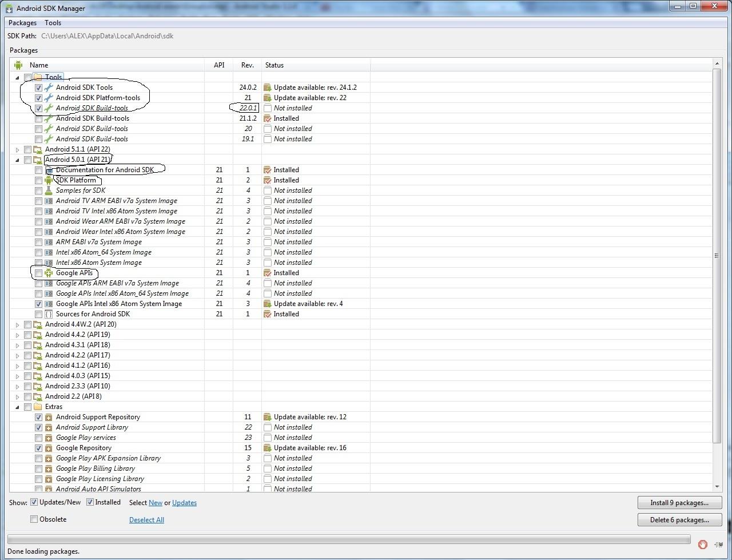Expand the Android 2.2 (API 8) node
This screenshot has height=560, width=732.
(17, 396)
